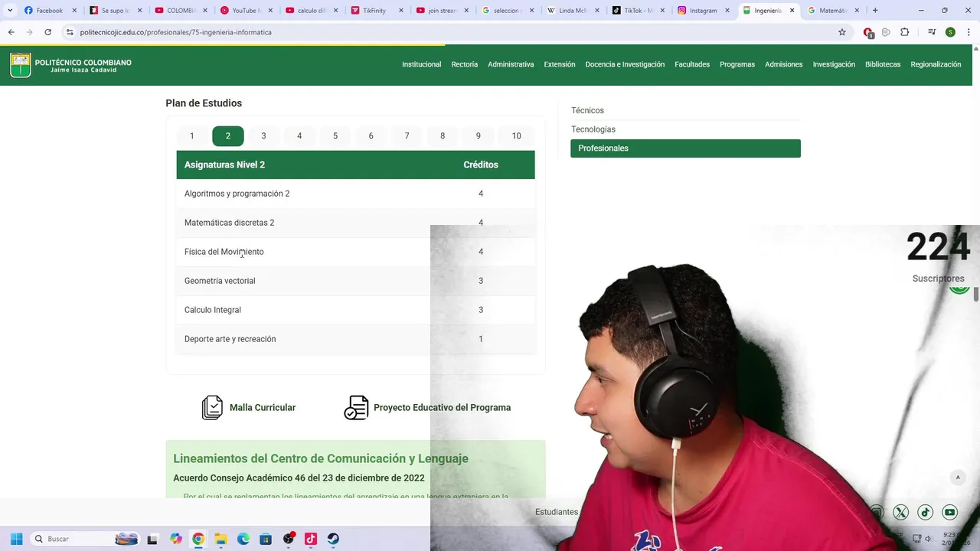
Task: Open the Facultades menu
Action: (x=692, y=64)
